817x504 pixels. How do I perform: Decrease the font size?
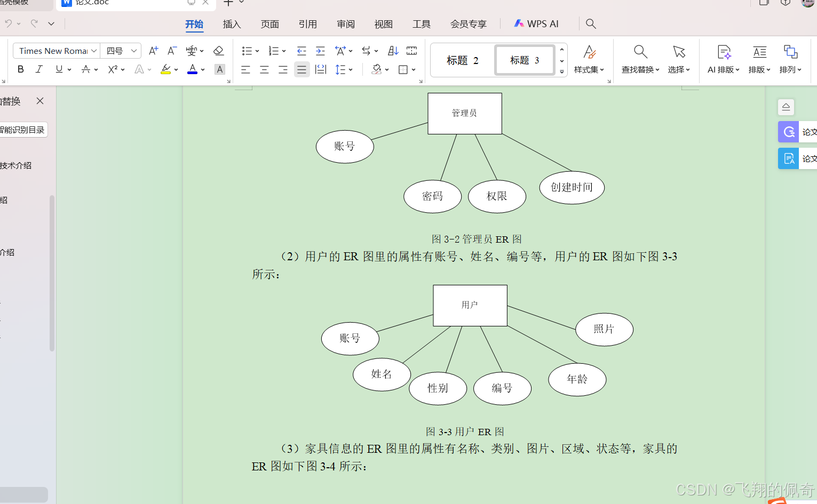click(172, 51)
